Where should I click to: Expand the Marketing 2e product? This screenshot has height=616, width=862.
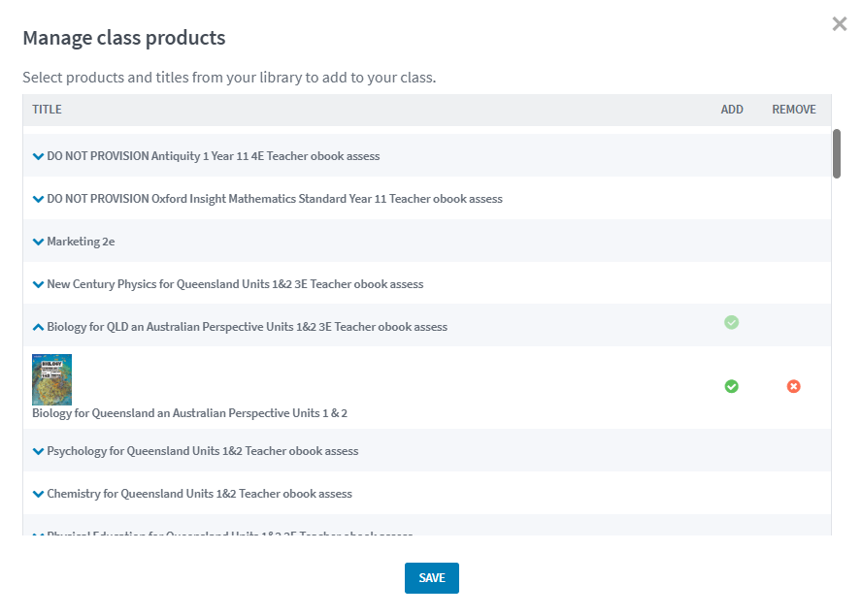tap(38, 242)
